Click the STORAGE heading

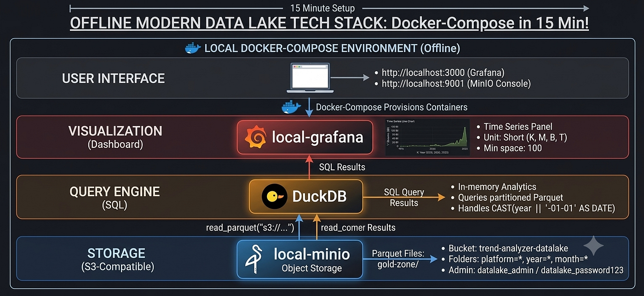[x=116, y=253]
